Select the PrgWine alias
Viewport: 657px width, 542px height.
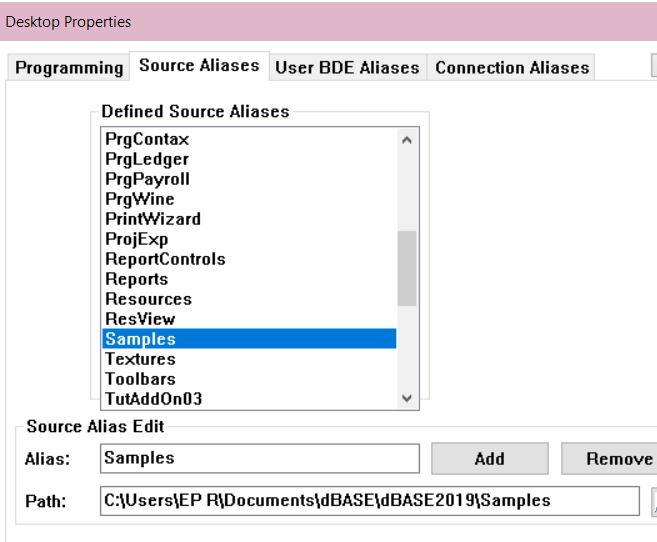pyautogui.click(x=140, y=199)
